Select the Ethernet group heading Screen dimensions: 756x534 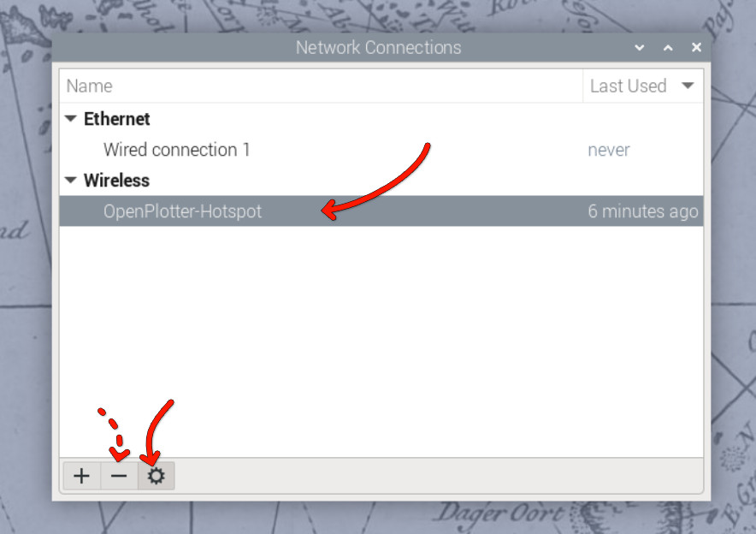pos(116,119)
